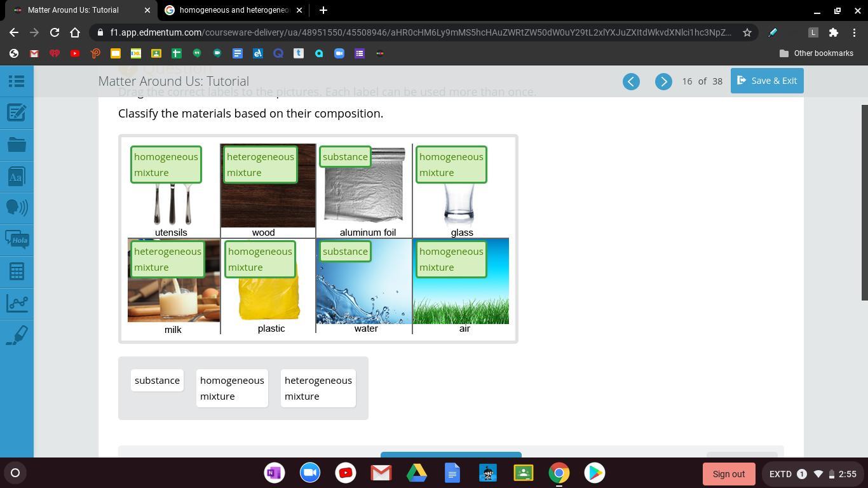Open the notification count badge

point(802,474)
